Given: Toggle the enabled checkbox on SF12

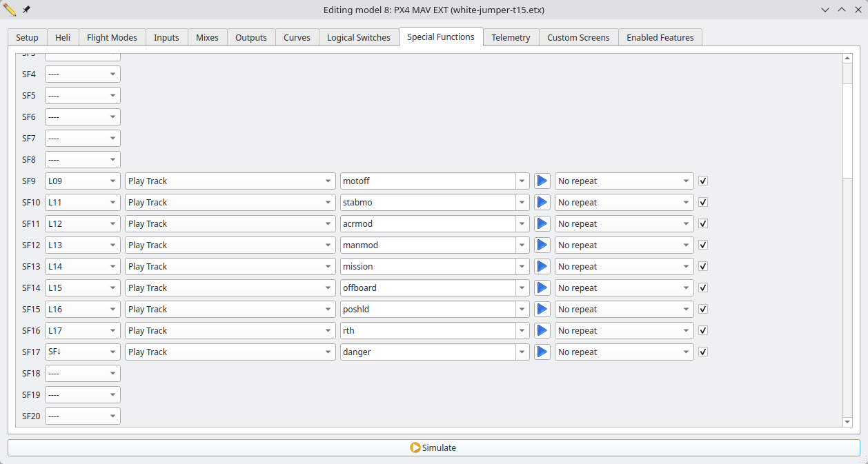Looking at the screenshot, I should coord(702,245).
